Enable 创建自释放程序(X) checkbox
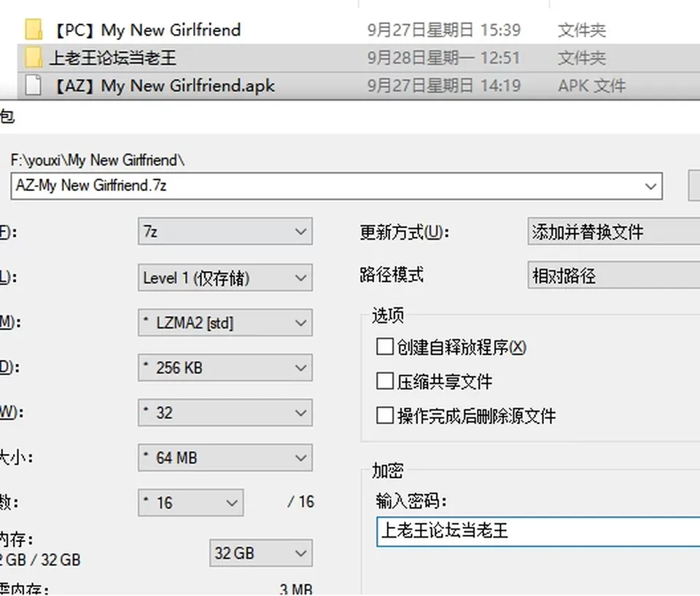Screen dimensions: 700x596 pos(385,347)
